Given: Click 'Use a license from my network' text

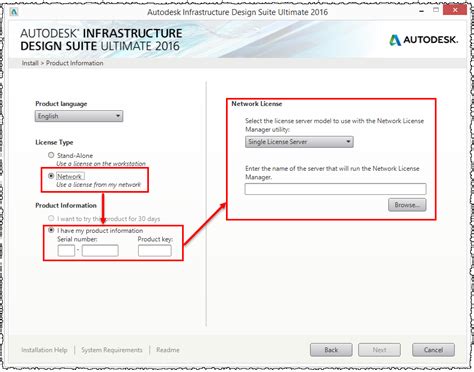Looking at the screenshot, I should click(98, 185).
